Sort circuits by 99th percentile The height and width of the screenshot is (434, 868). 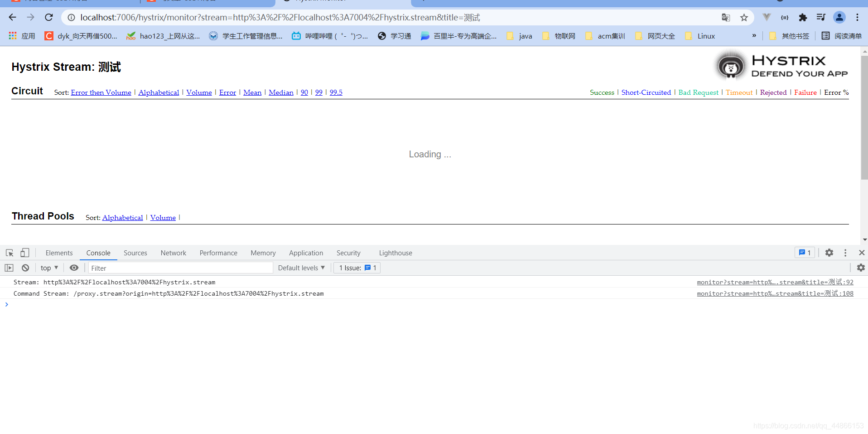pyautogui.click(x=319, y=93)
